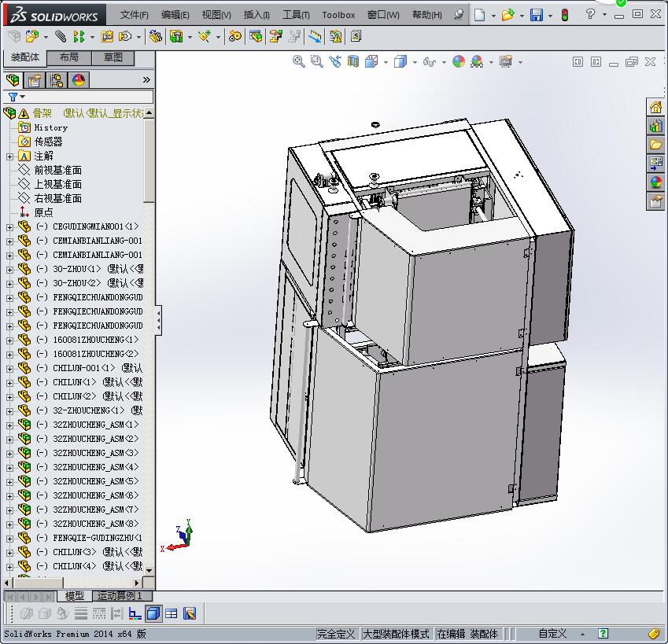668x644 pixels.
Task: Switch to the 布局 tab
Action: click(x=68, y=57)
